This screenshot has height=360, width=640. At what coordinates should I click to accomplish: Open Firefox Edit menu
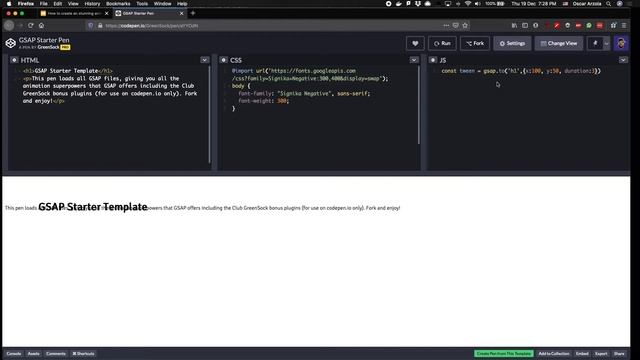click(x=58, y=4)
